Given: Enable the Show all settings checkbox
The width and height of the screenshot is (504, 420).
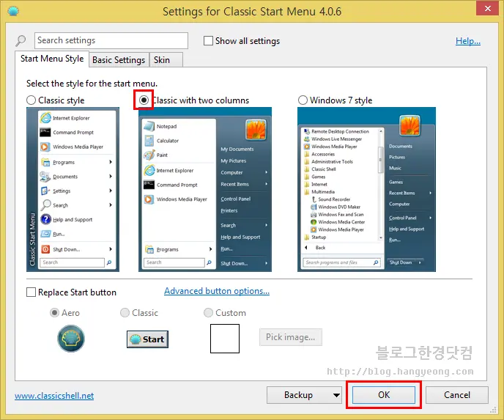Looking at the screenshot, I should point(209,41).
